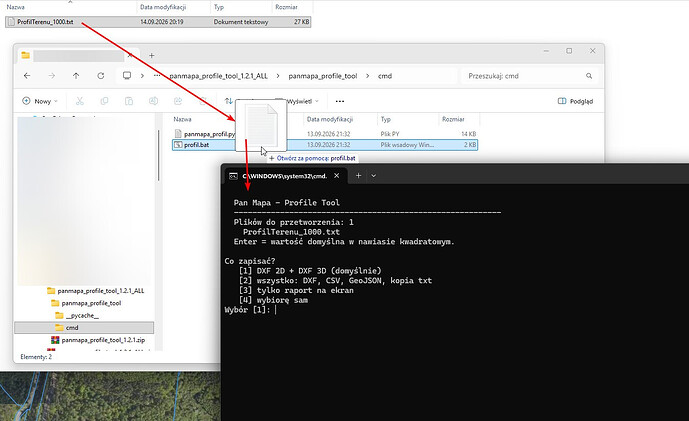Click the forward navigation arrow in Explorer
This screenshot has width=689, height=421.
tap(52, 76)
